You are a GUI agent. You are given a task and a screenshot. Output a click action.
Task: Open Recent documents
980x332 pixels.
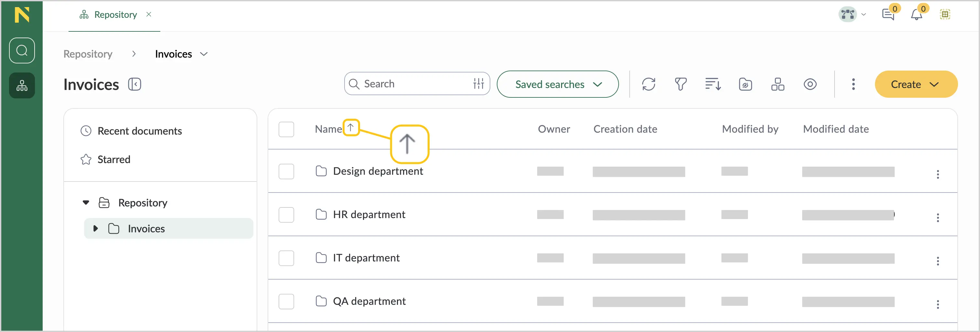(140, 131)
